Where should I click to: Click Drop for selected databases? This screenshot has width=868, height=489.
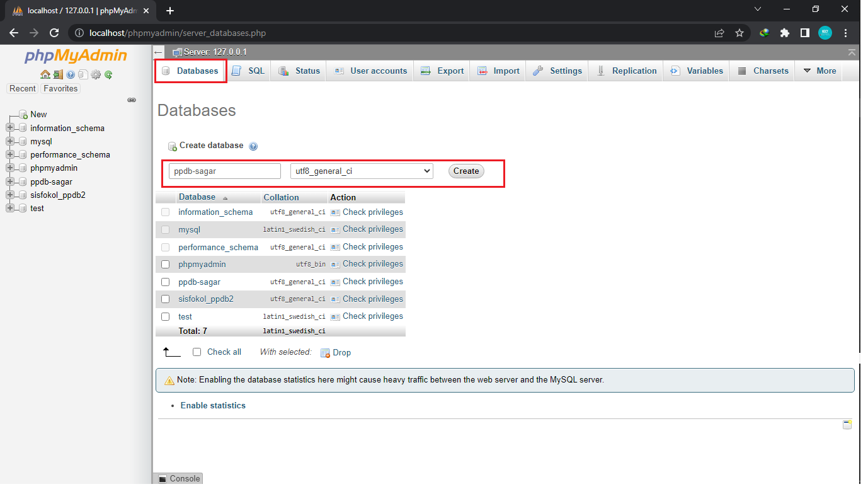pos(336,353)
